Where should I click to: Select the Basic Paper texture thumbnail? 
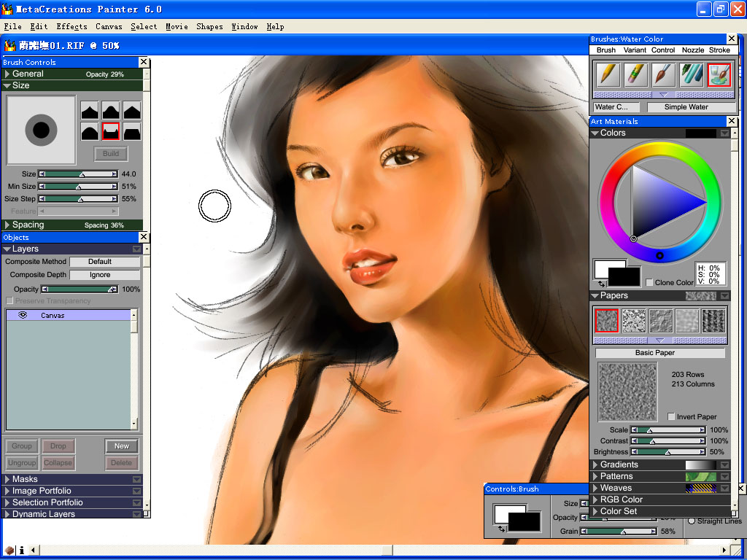(607, 321)
